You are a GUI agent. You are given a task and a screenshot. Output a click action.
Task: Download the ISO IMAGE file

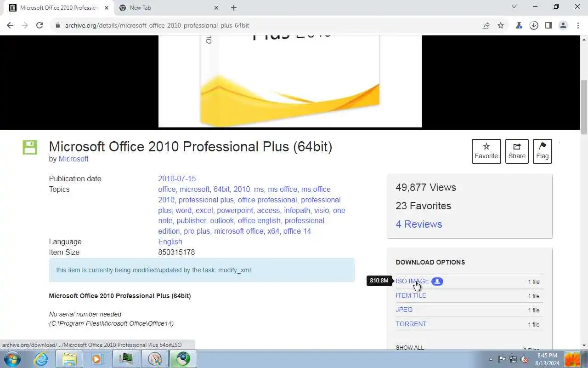pyautogui.click(x=413, y=281)
